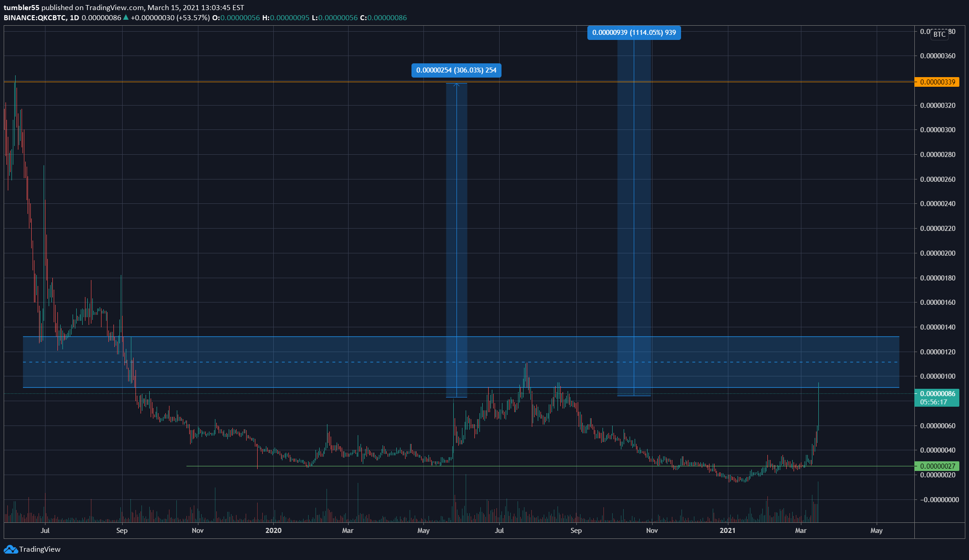Click the BINANCE:QKCBTC symbol title

pos(34,18)
